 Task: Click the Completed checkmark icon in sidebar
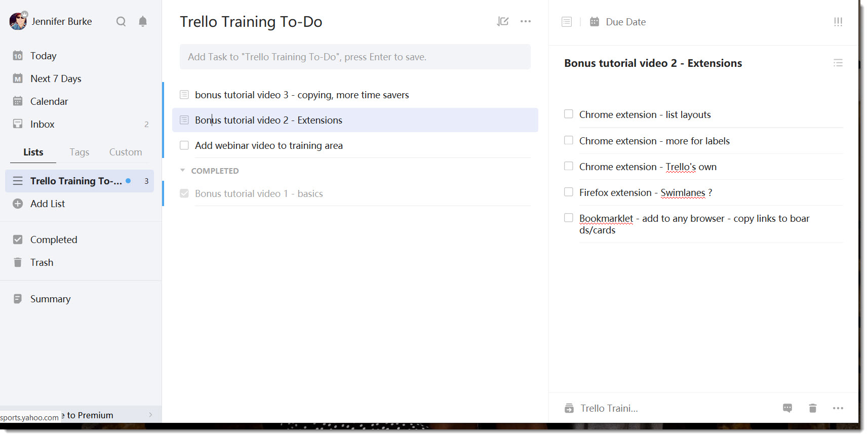click(x=18, y=240)
